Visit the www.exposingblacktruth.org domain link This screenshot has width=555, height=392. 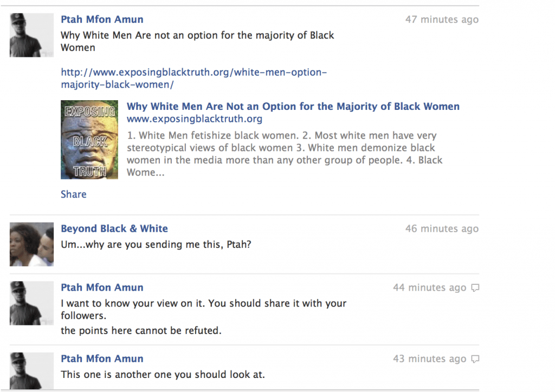click(x=195, y=119)
